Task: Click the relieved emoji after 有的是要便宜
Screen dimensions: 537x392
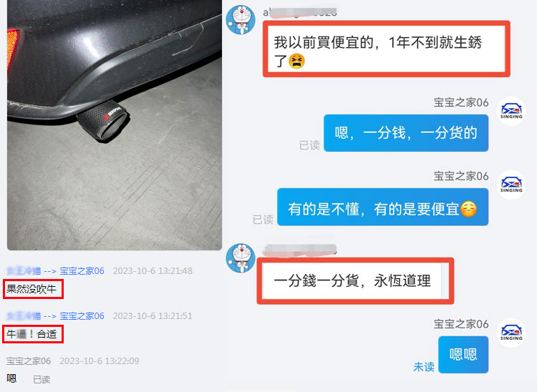Action: coord(468,209)
